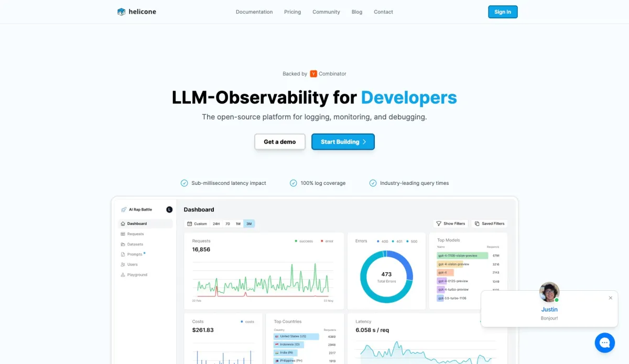Go to the Community page
Image resolution: width=629 pixels, height=364 pixels.
326,12
